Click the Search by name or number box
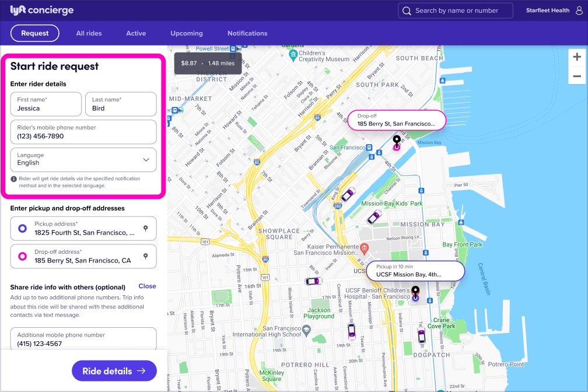 coord(455,10)
